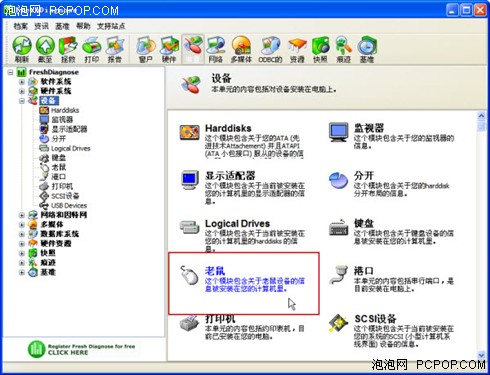Click the 监视器 monitor module icon in right pane
The image size is (490, 375).
(339, 132)
